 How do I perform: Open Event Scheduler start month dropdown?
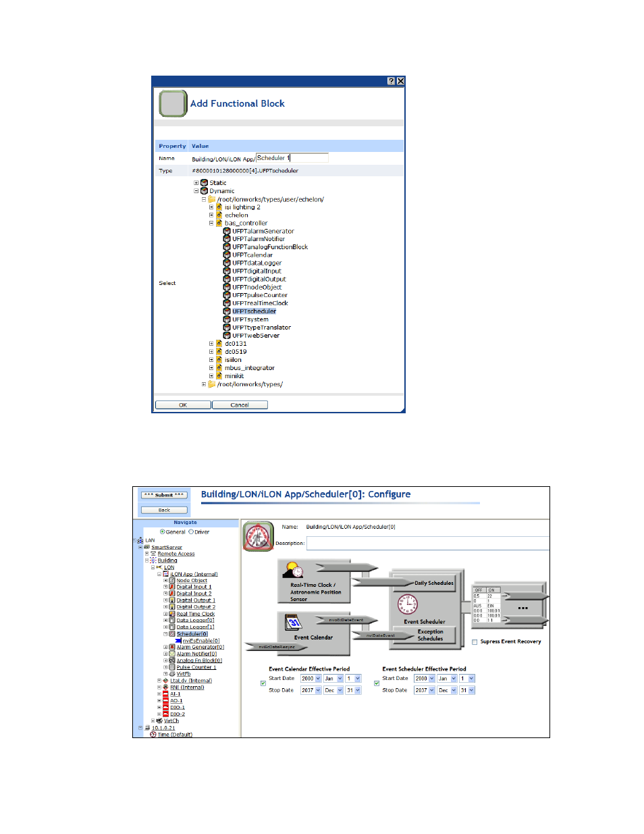point(454,679)
